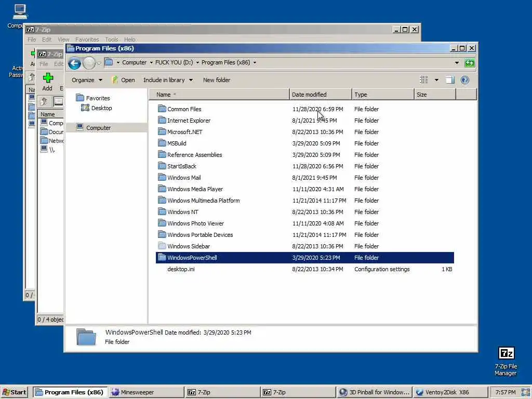Sort by the Type column header

(x=383, y=95)
